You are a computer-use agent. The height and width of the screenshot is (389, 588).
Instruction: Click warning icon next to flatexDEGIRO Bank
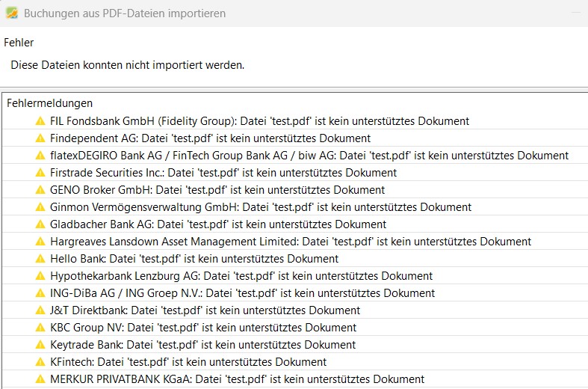click(40, 156)
